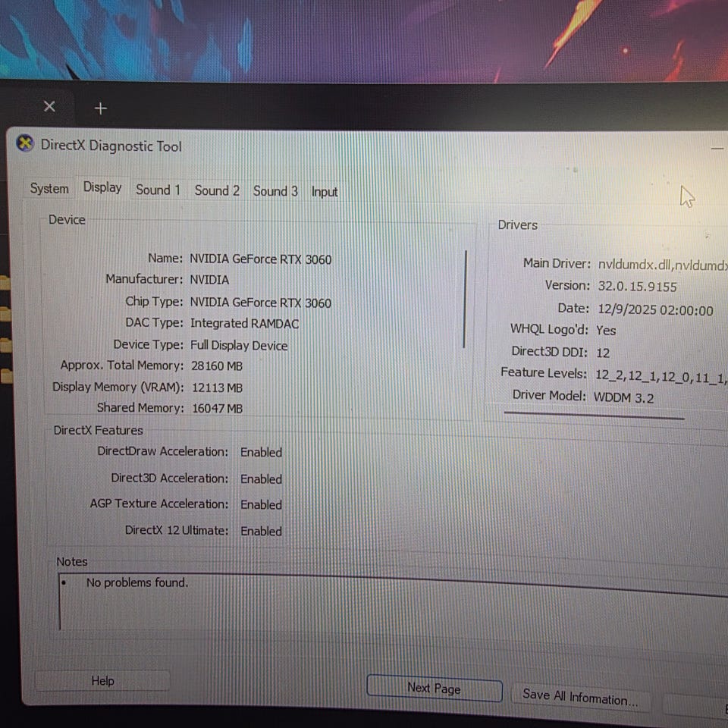Switch to the System tab
Image resolution: width=728 pixels, height=728 pixels.
coord(49,189)
